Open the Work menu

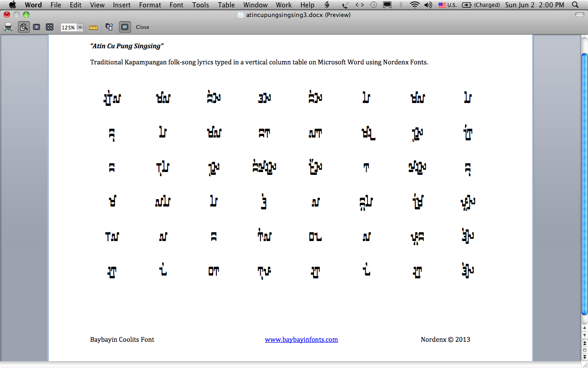tap(284, 5)
